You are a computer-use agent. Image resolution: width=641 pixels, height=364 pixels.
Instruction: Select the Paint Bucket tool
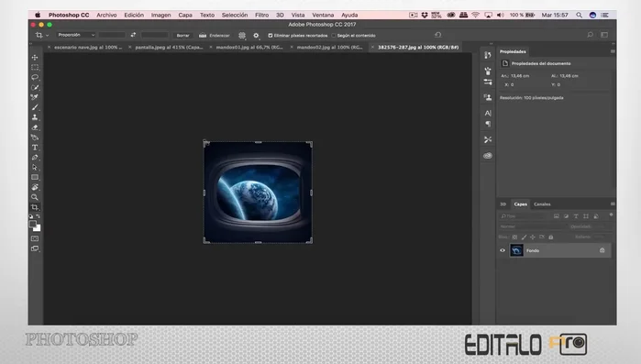pyautogui.click(x=35, y=138)
